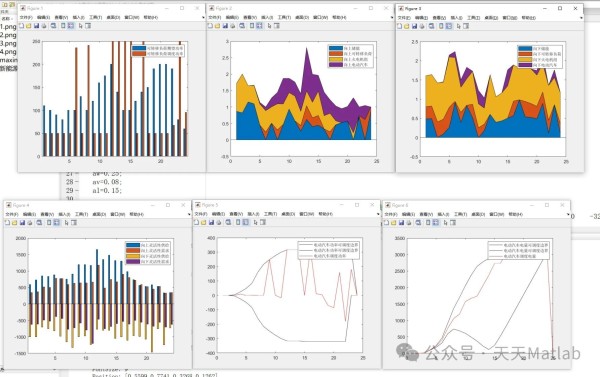Select file 3.png in the file list
The image size is (600, 377).
click(x=8, y=43)
